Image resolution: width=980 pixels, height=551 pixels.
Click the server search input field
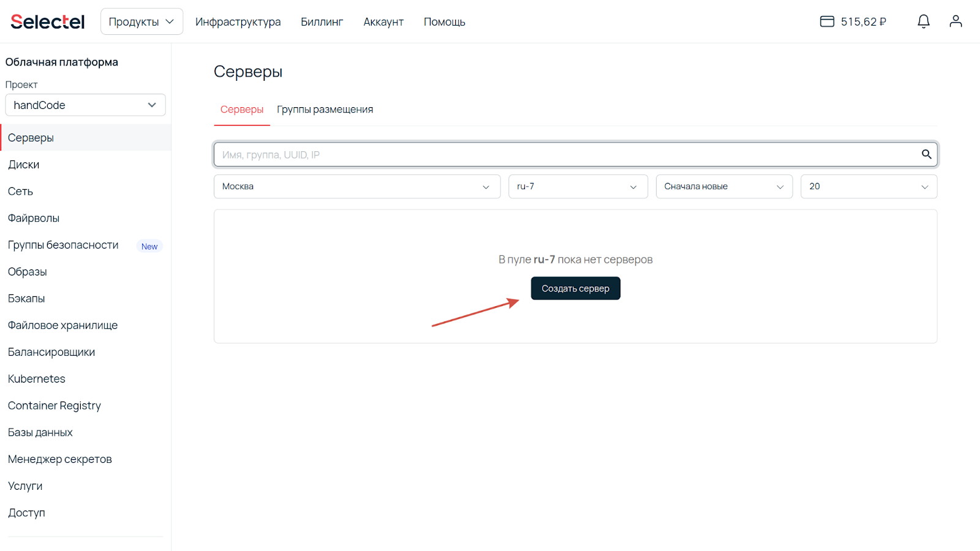575,154
